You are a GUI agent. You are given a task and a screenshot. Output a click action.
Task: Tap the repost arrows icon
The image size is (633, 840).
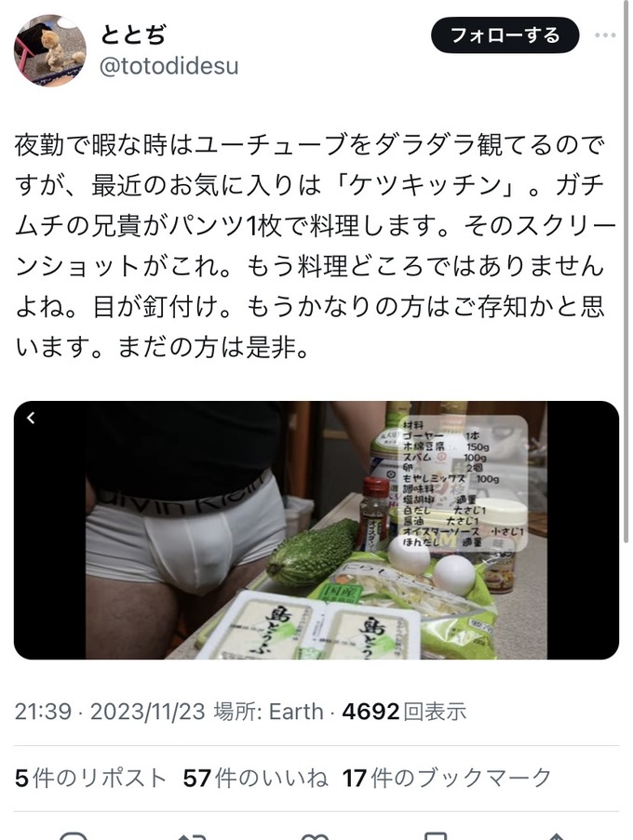[192, 835]
